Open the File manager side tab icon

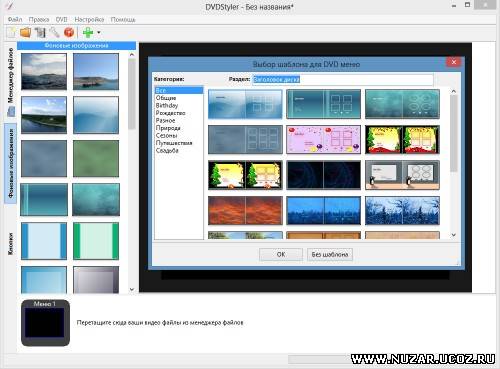(11, 111)
